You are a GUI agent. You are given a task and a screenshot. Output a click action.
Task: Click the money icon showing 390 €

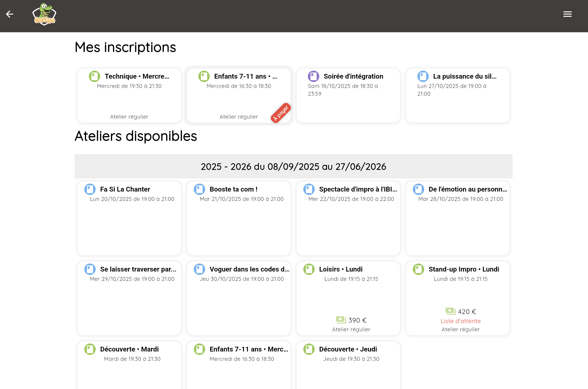pyautogui.click(x=341, y=320)
